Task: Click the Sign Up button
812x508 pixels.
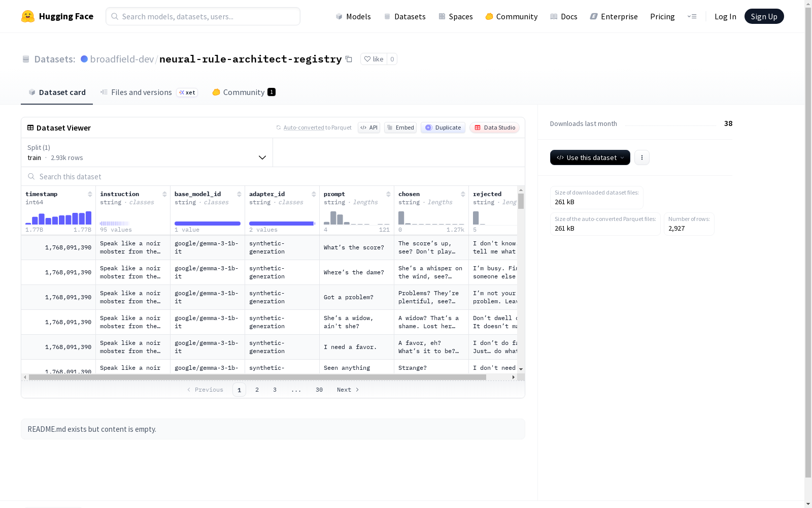Action: [x=764, y=16]
